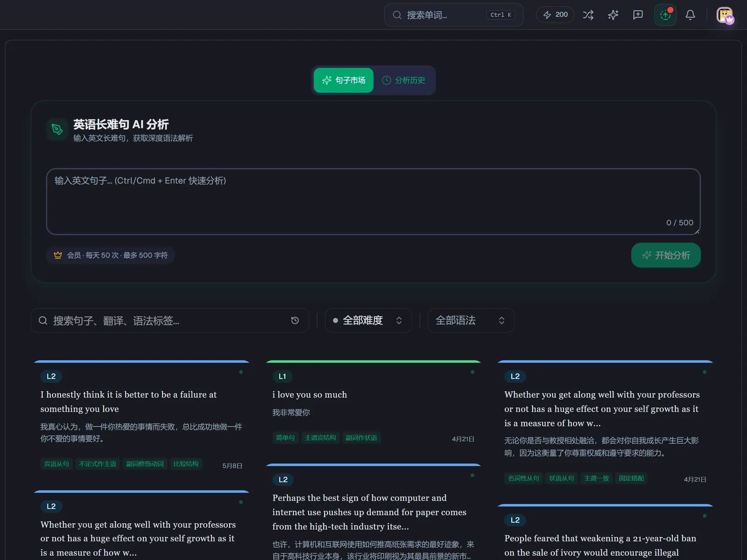Screen dimensions: 747x560
Task: Click the translation 我非常爱你
Action: pyautogui.click(x=291, y=413)
